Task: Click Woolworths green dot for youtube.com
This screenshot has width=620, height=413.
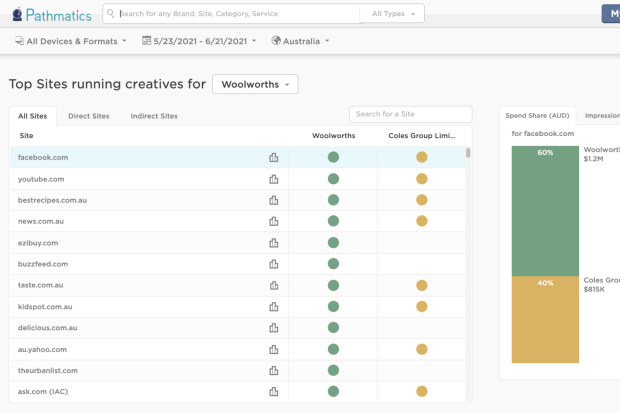Action: 333,179
